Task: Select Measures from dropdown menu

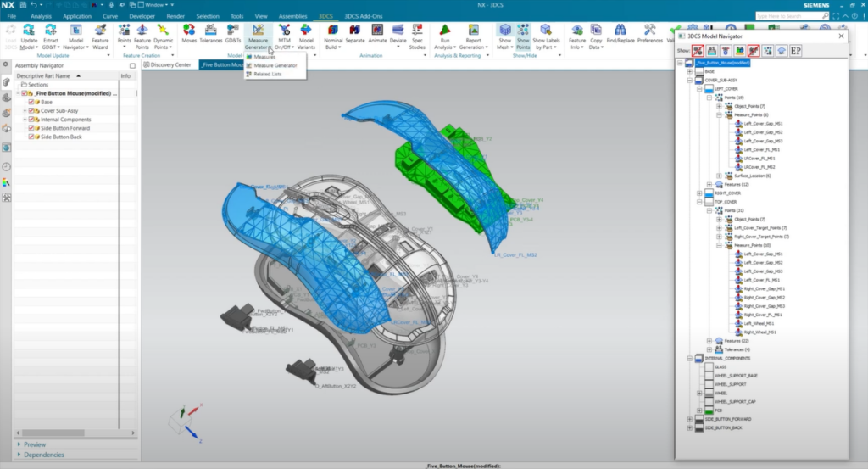Action: click(264, 57)
